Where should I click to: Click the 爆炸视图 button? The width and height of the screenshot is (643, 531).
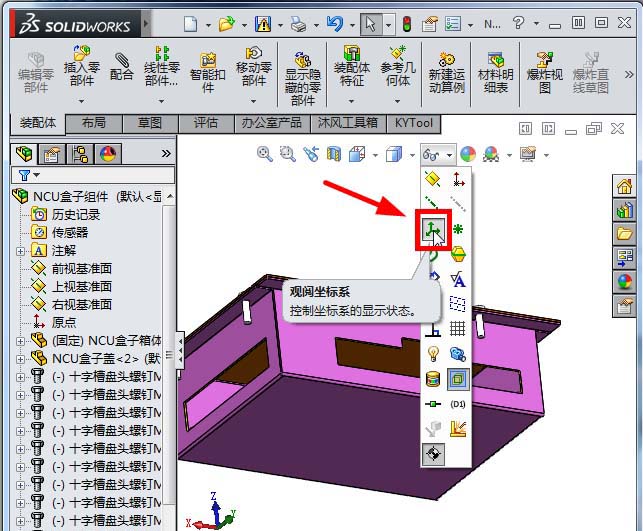pos(545,73)
